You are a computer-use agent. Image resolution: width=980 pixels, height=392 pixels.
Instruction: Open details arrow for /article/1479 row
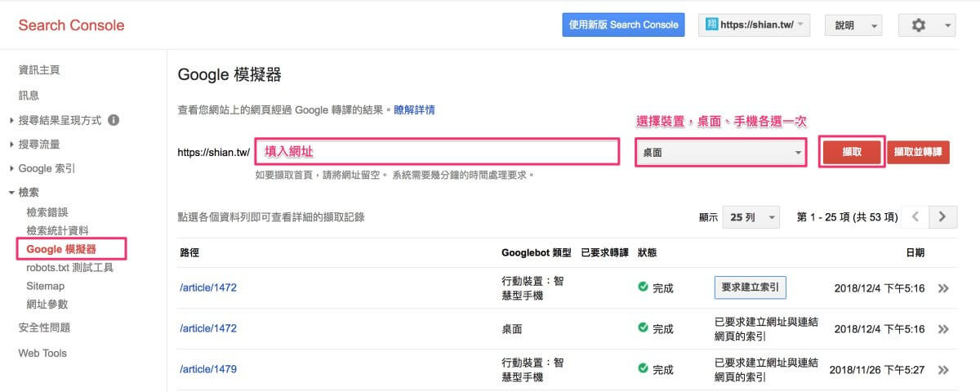(943, 370)
